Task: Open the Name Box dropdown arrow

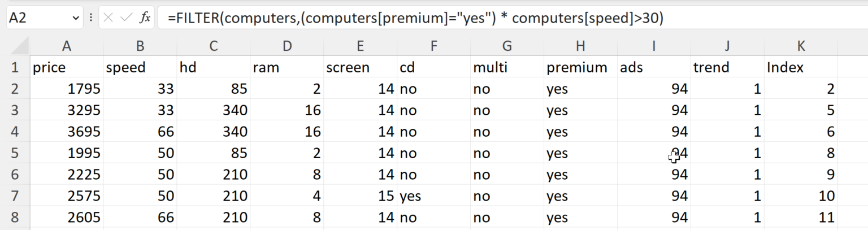Action: [x=76, y=18]
